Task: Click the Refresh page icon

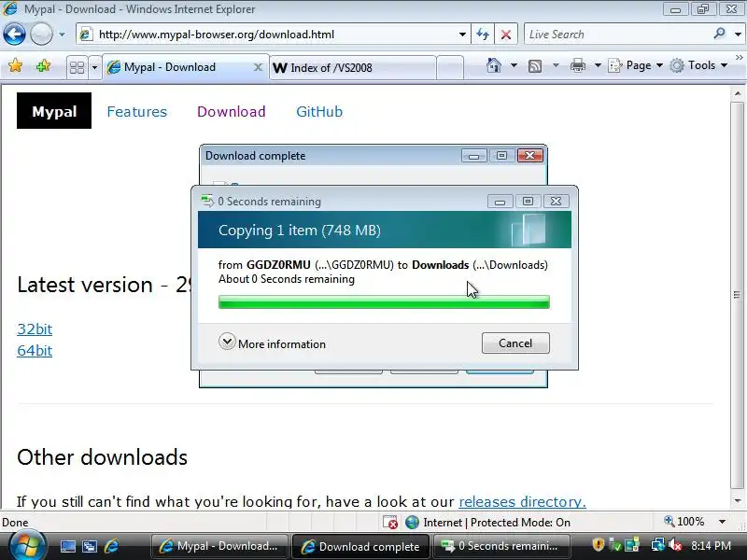Action: tap(483, 35)
